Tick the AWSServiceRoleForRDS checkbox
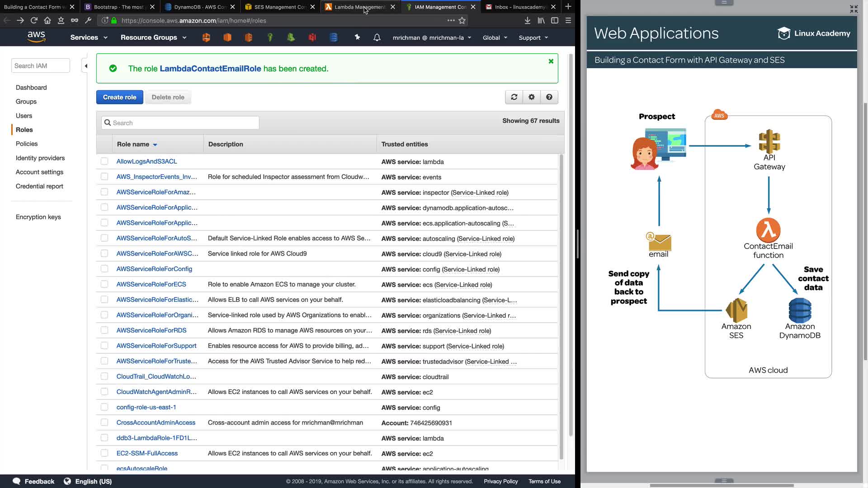868x488 pixels. (x=104, y=330)
